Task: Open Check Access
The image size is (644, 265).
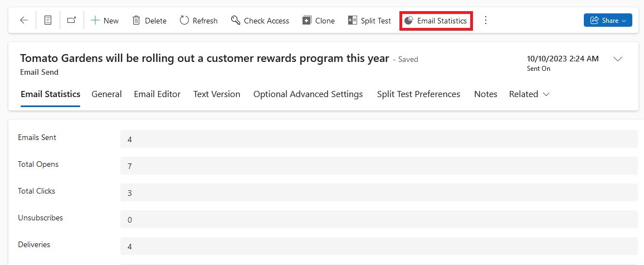Action: click(260, 20)
